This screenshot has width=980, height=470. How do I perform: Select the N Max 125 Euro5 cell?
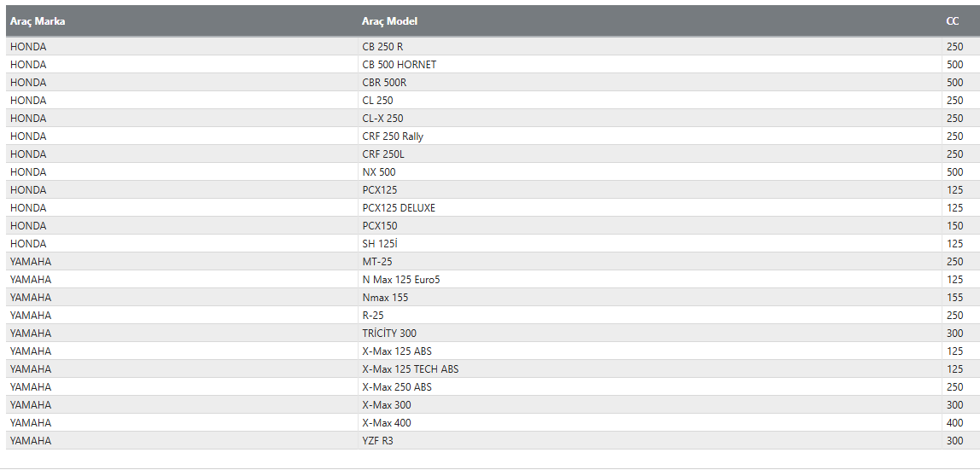[x=401, y=280]
